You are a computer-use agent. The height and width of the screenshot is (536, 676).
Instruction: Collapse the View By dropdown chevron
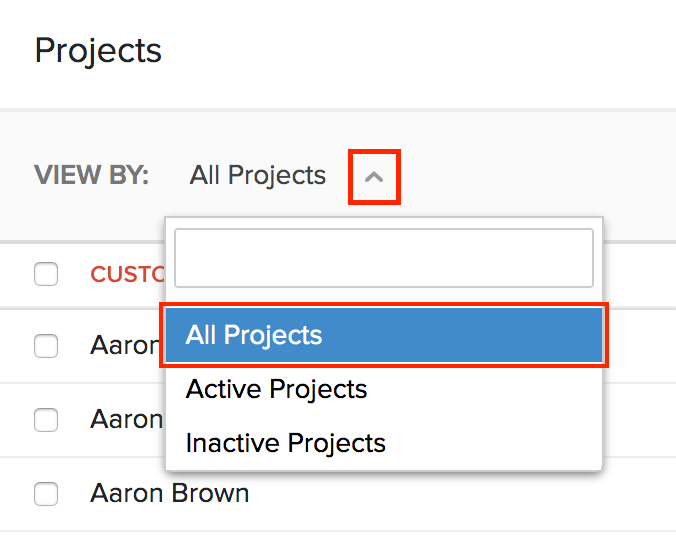click(374, 177)
